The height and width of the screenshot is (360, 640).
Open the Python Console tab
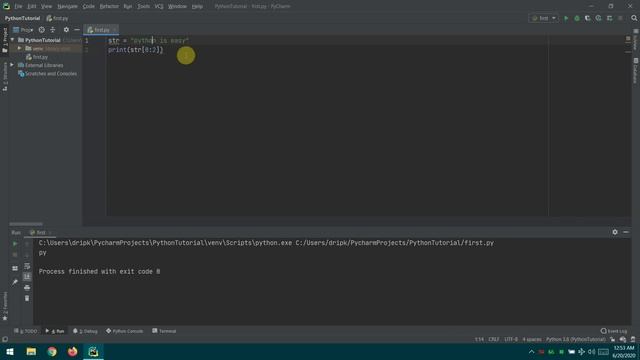[x=124, y=331]
